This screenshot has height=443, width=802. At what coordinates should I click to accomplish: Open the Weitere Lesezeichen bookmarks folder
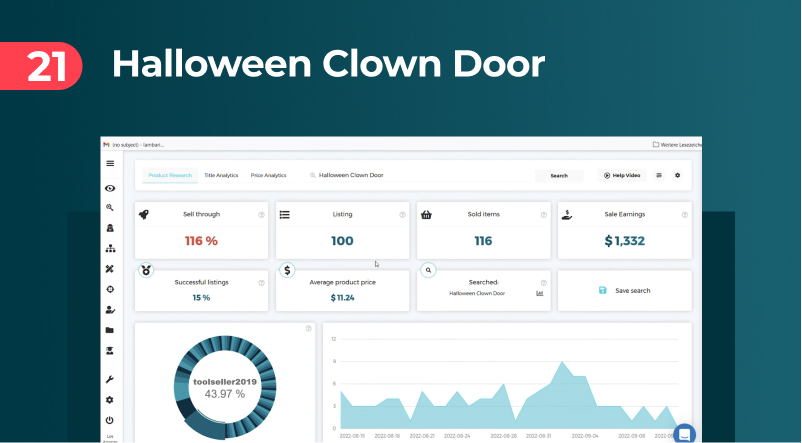[677, 145]
